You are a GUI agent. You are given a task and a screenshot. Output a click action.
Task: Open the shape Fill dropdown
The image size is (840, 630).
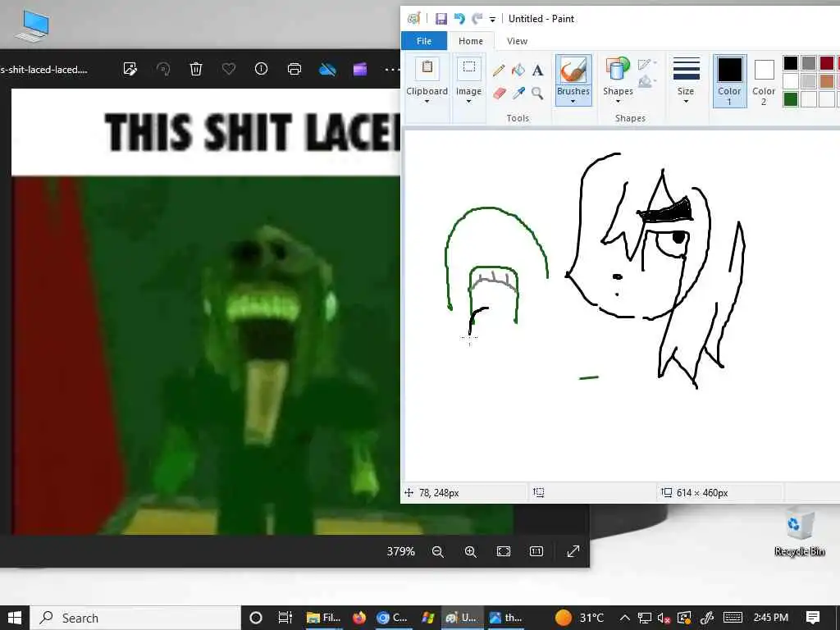point(647,81)
